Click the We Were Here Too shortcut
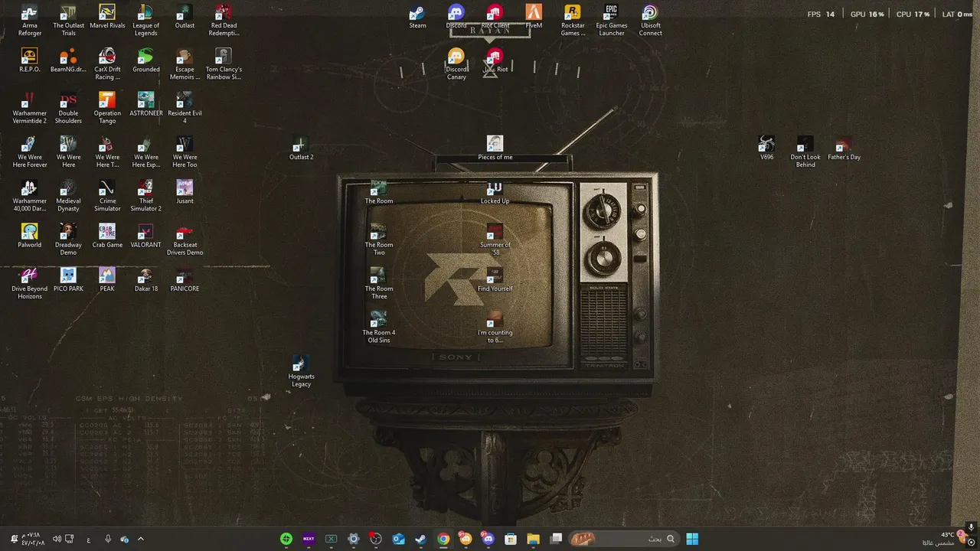This screenshot has width=980, height=551. point(185,152)
